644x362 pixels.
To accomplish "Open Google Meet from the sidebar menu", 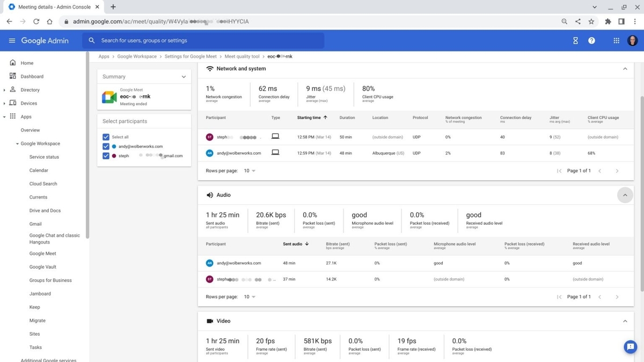I will point(43,253).
